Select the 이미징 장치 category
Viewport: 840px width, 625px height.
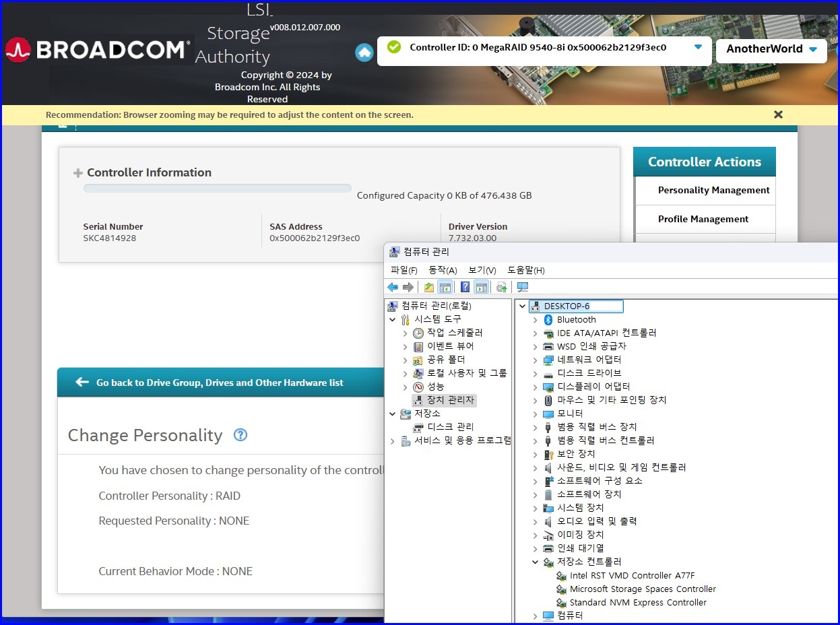coord(580,535)
